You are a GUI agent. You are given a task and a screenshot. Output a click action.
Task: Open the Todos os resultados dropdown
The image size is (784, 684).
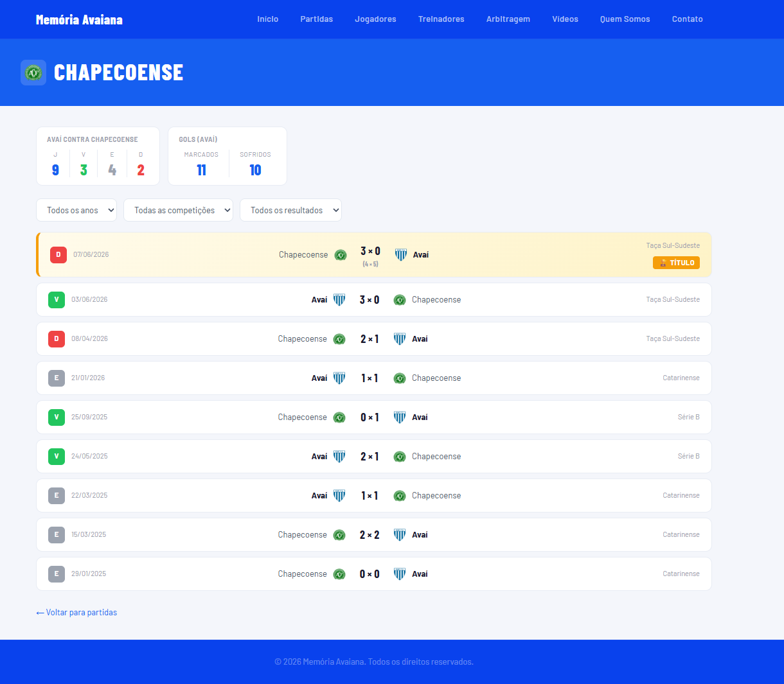pyautogui.click(x=290, y=210)
